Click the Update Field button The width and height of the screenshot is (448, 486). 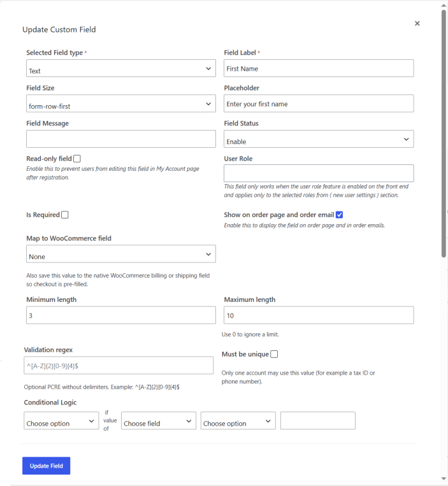(46, 466)
